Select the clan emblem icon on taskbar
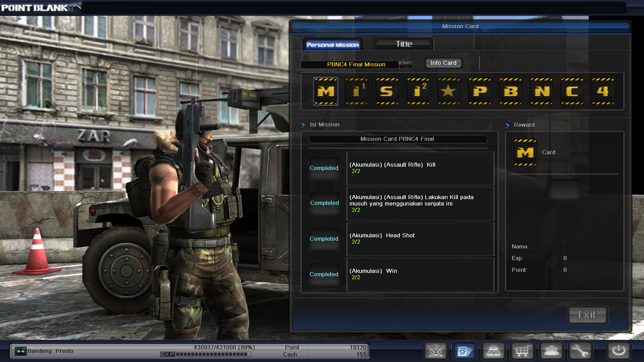The image size is (644, 362). click(435, 350)
